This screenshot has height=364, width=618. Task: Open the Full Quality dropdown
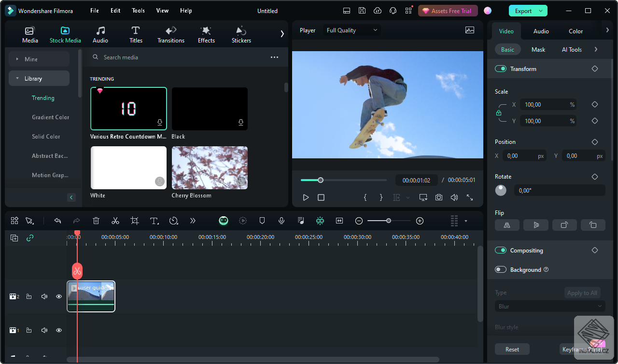(x=352, y=30)
